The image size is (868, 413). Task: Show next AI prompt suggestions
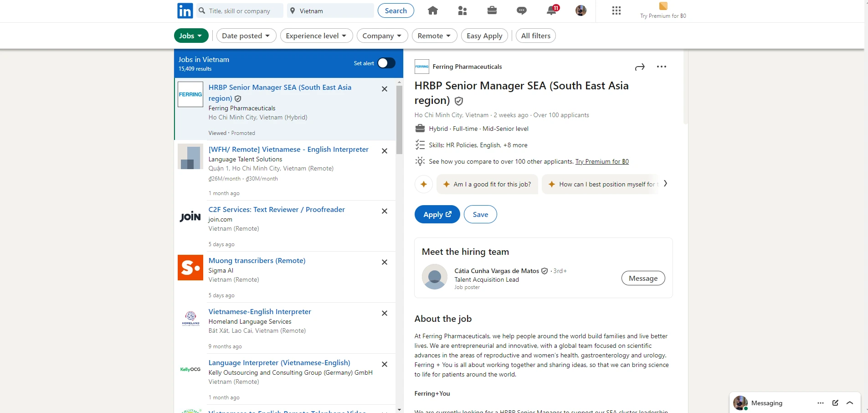pyautogui.click(x=666, y=184)
